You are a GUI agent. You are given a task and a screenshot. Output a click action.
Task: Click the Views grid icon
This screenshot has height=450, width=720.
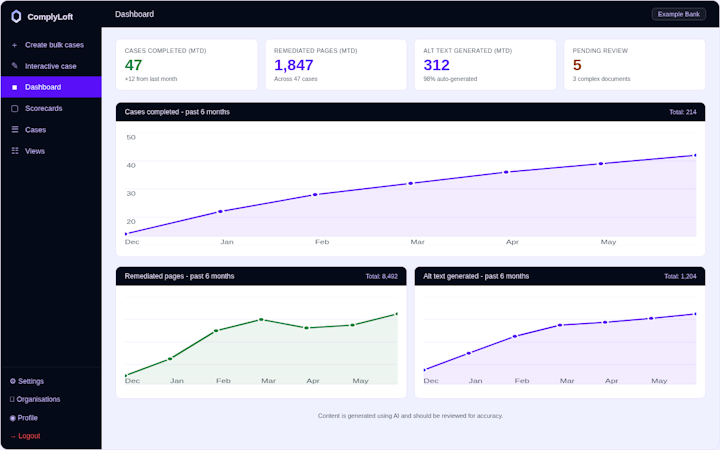[15, 151]
